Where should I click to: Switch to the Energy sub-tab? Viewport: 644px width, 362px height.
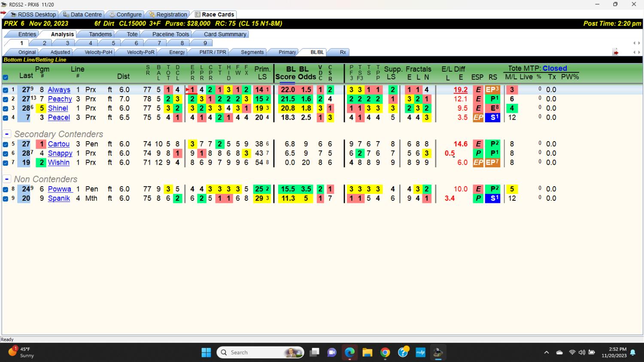[x=177, y=52]
